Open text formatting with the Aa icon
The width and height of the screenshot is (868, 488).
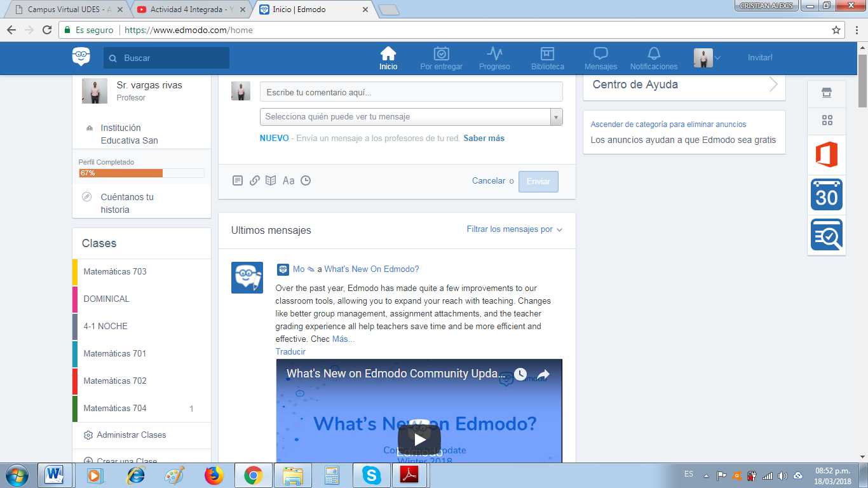click(x=288, y=180)
